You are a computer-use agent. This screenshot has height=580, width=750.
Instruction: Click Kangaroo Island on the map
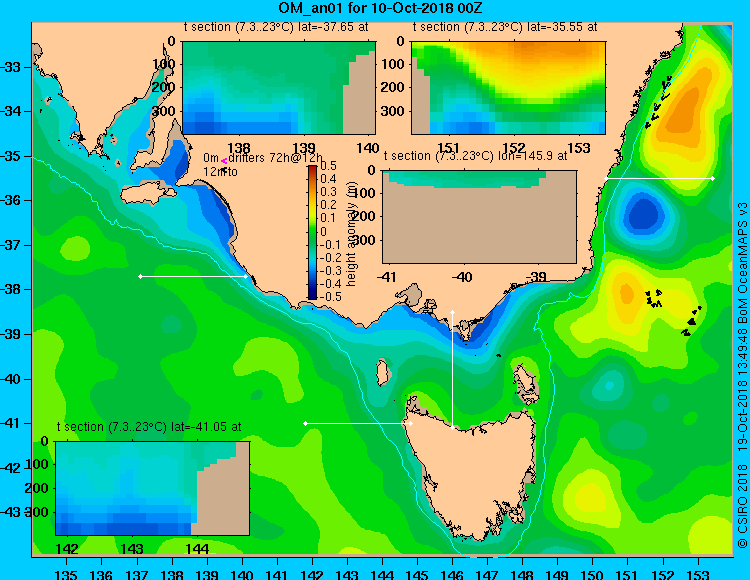(x=148, y=194)
